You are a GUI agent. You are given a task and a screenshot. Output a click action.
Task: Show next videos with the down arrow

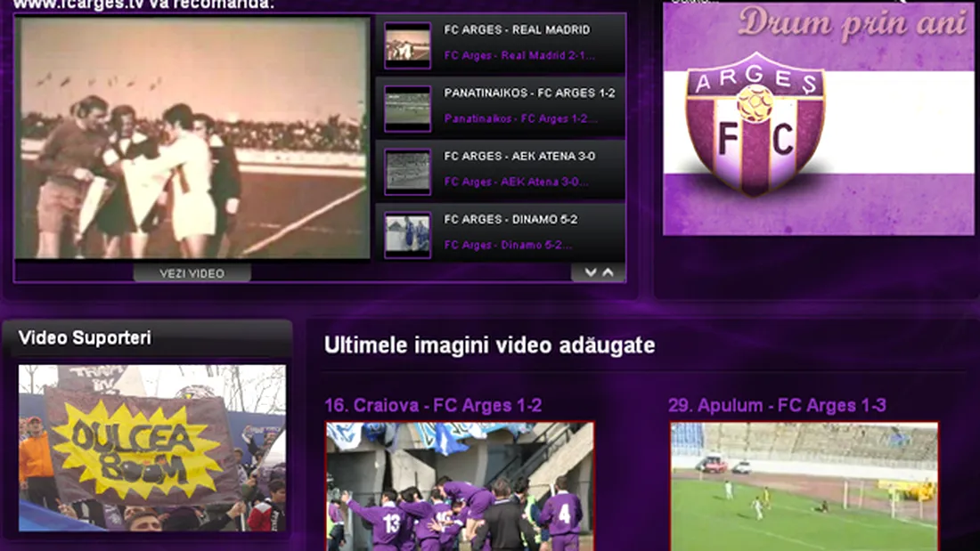click(x=590, y=272)
